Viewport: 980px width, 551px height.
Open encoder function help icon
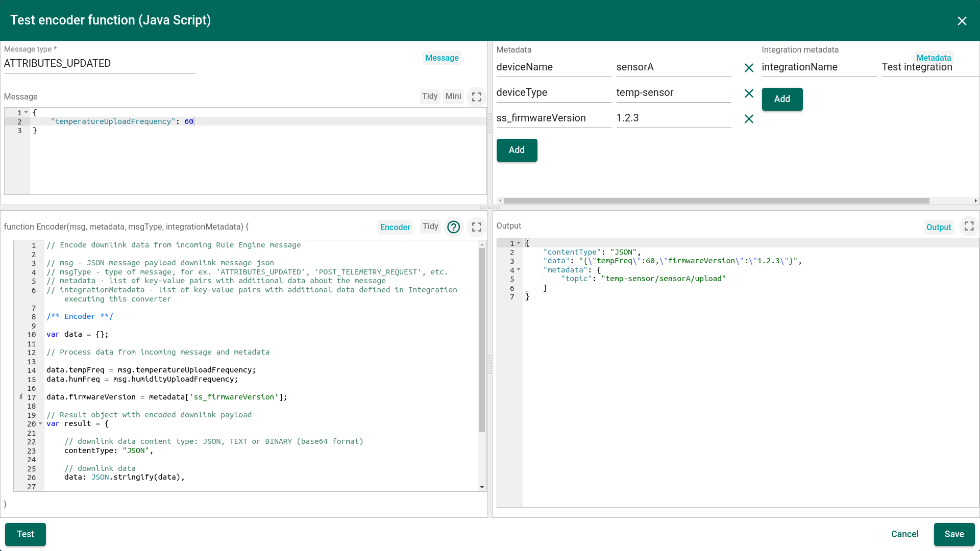click(x=453, y=227)
